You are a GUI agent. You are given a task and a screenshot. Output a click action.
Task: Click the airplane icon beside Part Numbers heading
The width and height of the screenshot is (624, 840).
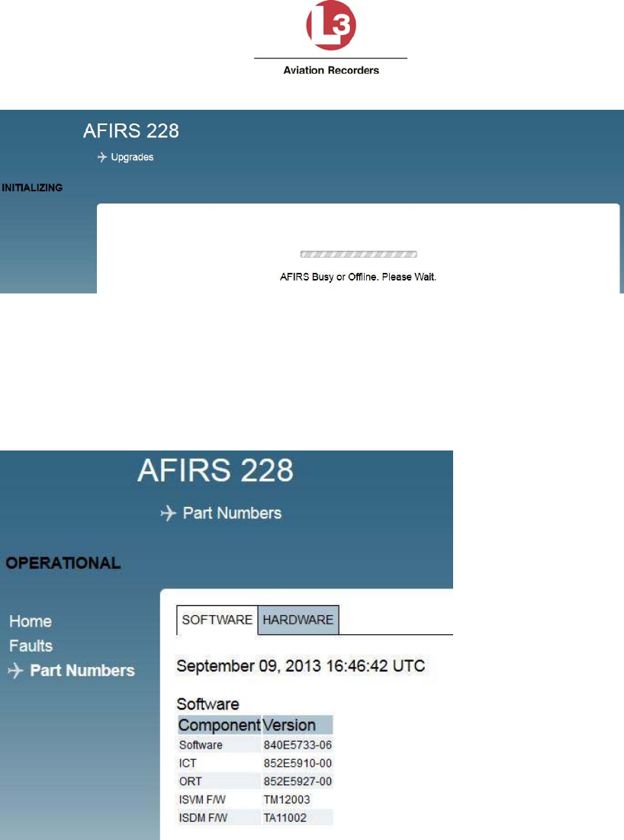point(169,513)
